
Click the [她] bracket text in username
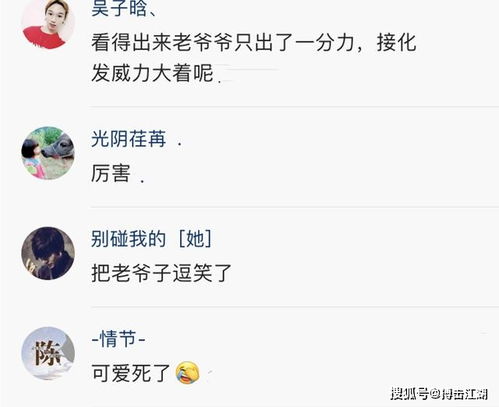pos(195,239)
